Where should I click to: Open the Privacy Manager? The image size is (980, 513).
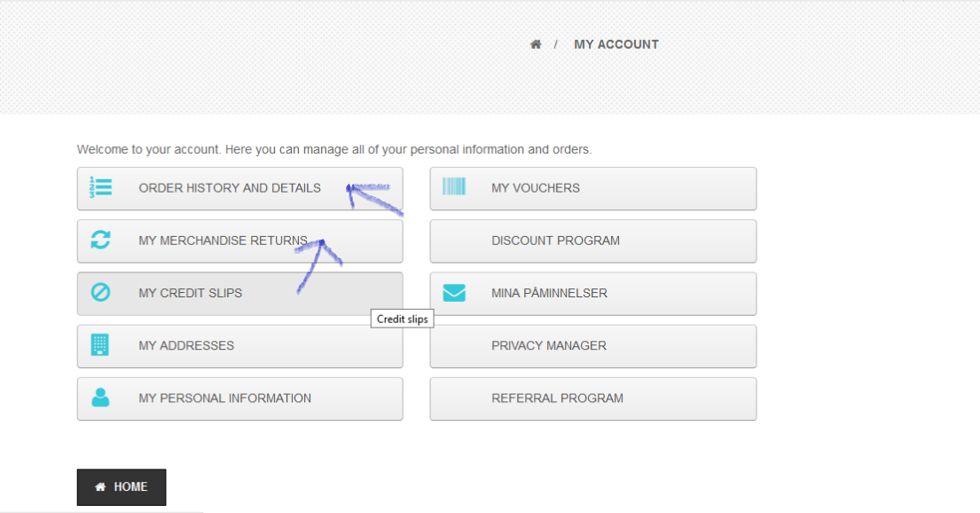[593, 346]
